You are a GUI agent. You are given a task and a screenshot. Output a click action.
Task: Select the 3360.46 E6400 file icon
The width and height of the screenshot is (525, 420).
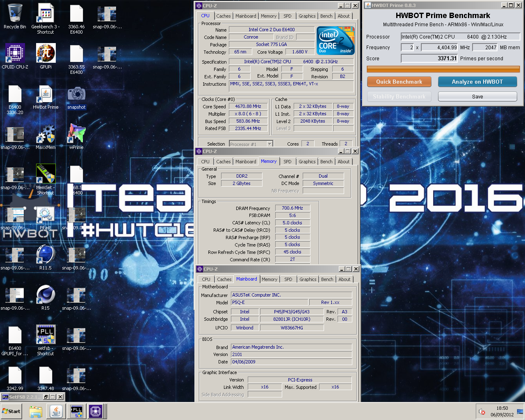click(x=76, y=20)
